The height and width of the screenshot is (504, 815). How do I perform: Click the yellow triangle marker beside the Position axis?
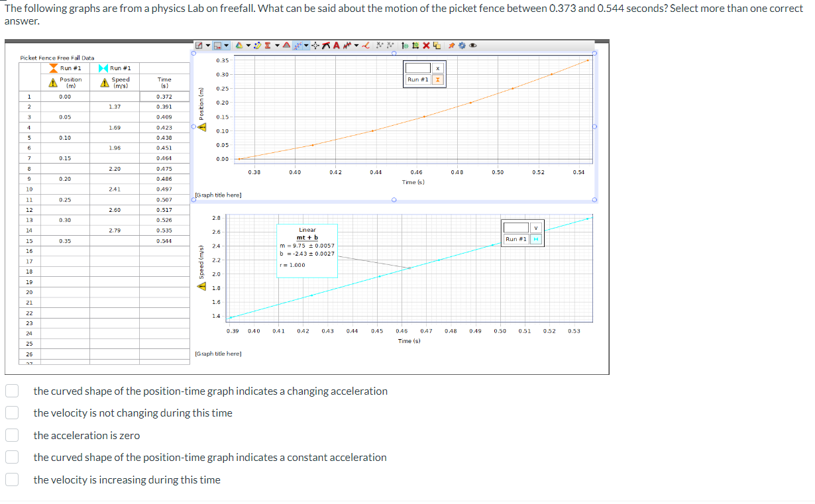click(203, 127)
